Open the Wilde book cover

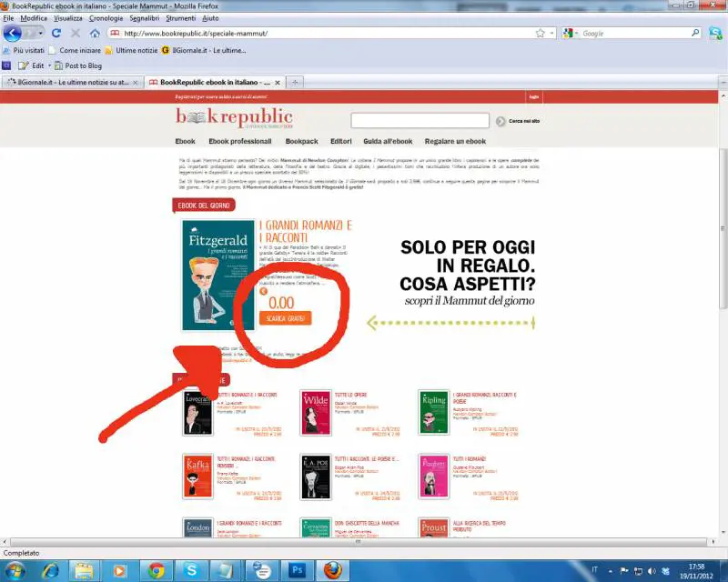point(316,413)
